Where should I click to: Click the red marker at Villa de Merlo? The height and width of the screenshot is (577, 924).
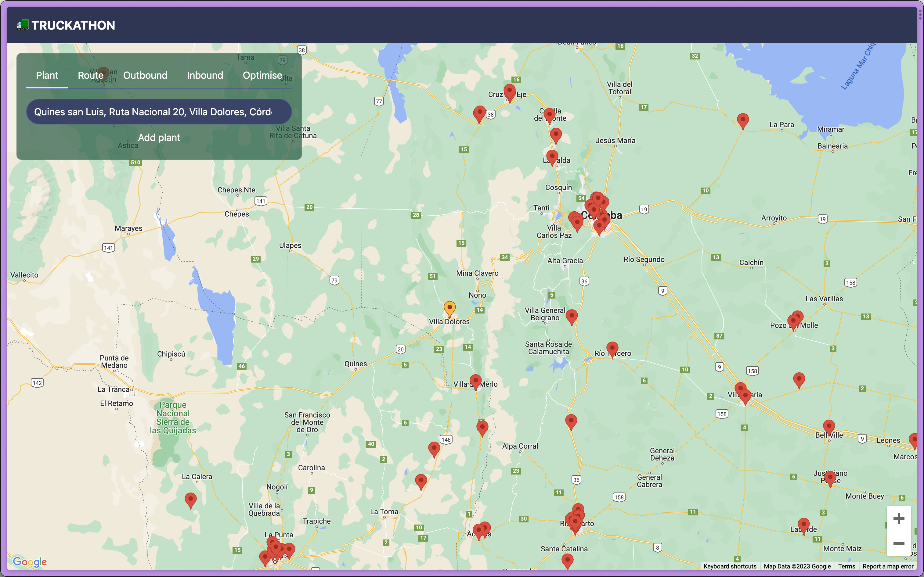(475, 381)
